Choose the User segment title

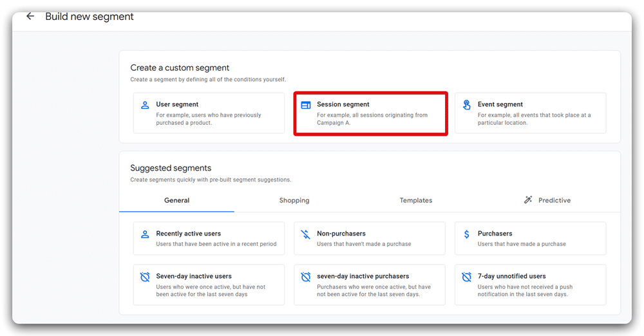tap(177, 104)
